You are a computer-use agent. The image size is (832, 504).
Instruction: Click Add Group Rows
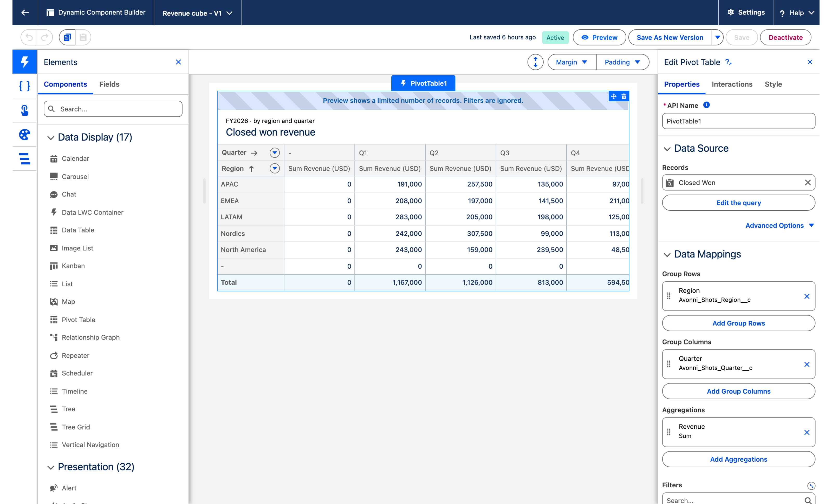point(738,323)
